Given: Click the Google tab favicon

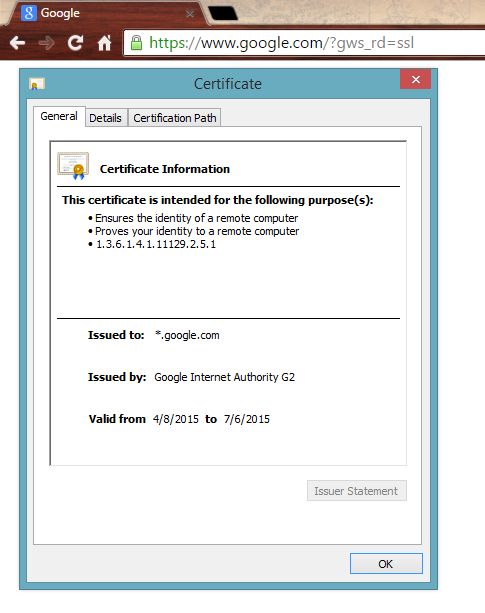Looking at the screenshot, I should click(x=28, y=13).
